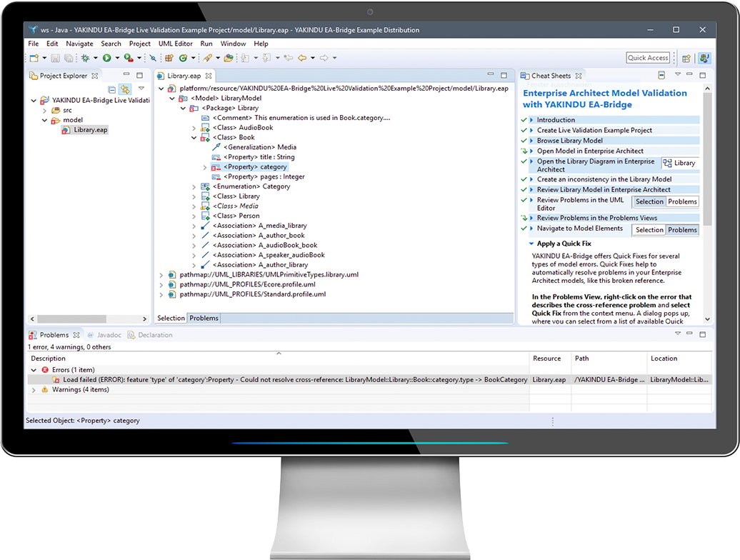Click the Save All toolbar icon
This screenshot has width=740, height=560.
coord(69,58)
